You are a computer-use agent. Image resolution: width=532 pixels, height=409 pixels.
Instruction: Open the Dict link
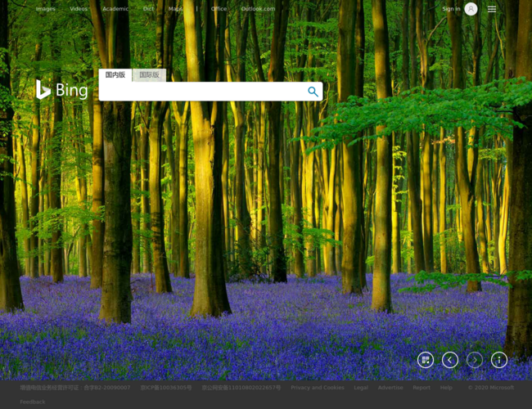click(x=148, y=9)
